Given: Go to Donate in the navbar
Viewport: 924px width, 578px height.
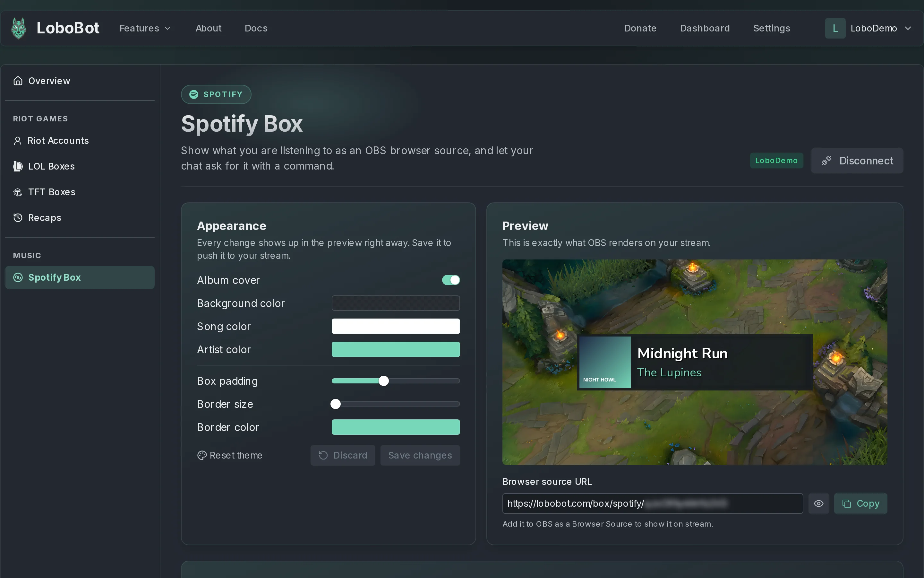Looking at the screenshot, I should click(x=640, y=28).
